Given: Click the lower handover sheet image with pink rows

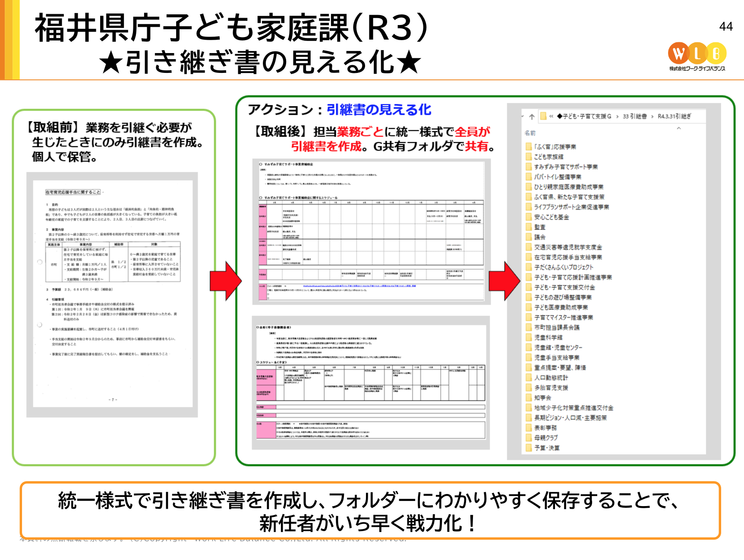Looking at the screenshot, I should click(371, 383).
